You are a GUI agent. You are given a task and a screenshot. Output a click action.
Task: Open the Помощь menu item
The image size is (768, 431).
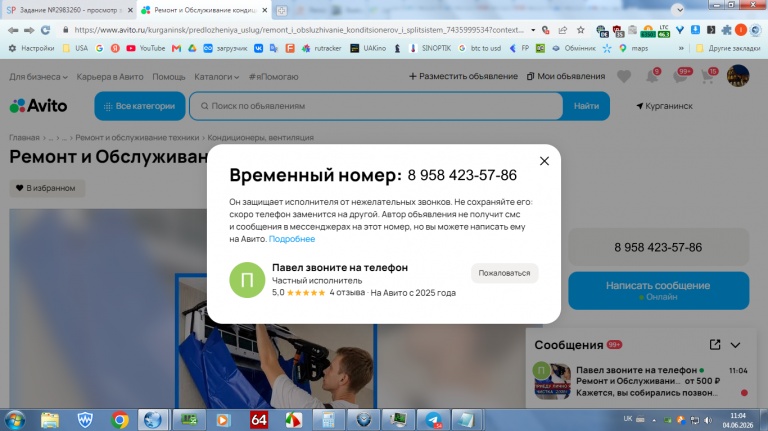(168, 77)
